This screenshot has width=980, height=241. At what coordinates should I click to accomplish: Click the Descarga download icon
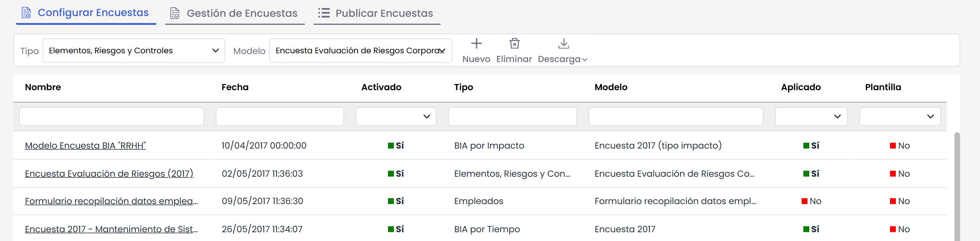tap(563, 43)
